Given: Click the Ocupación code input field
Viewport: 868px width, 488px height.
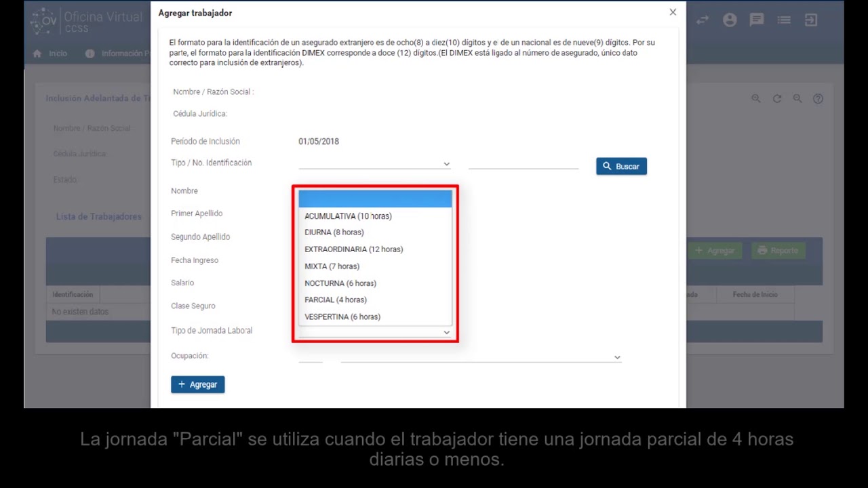Looking at the screenshot, I should [311, 357].
